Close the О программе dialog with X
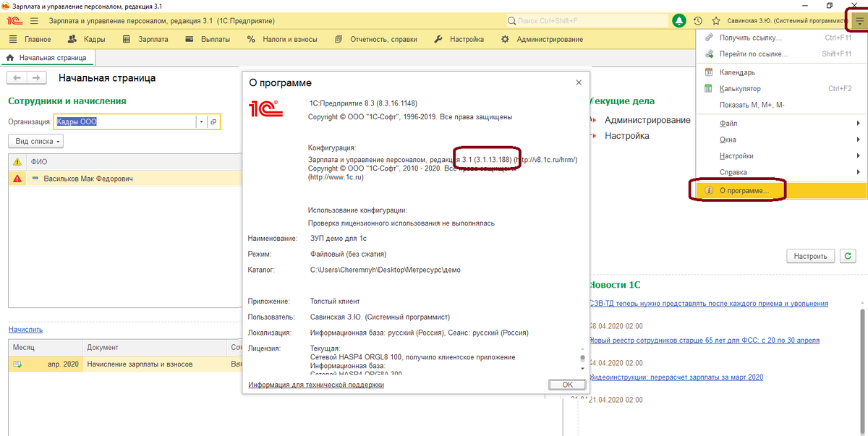Viewport: 868px width, 436px height. click(x=578, y=82)
